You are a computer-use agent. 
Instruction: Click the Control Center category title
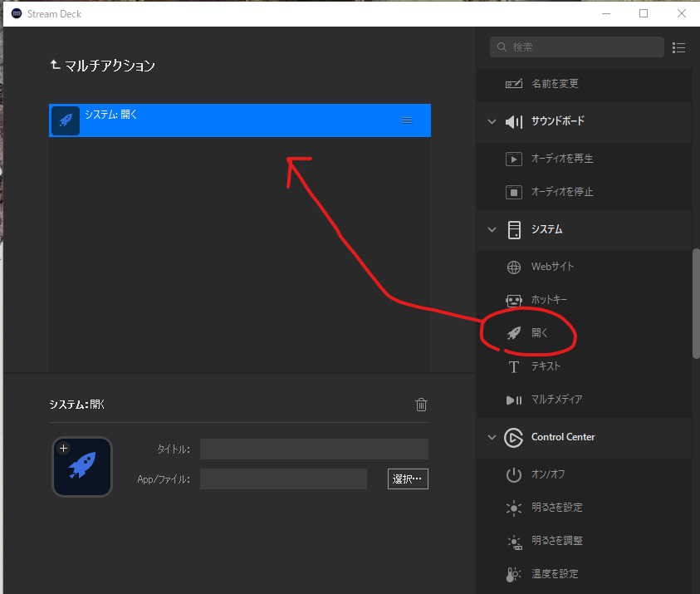(x=563, y=437)
